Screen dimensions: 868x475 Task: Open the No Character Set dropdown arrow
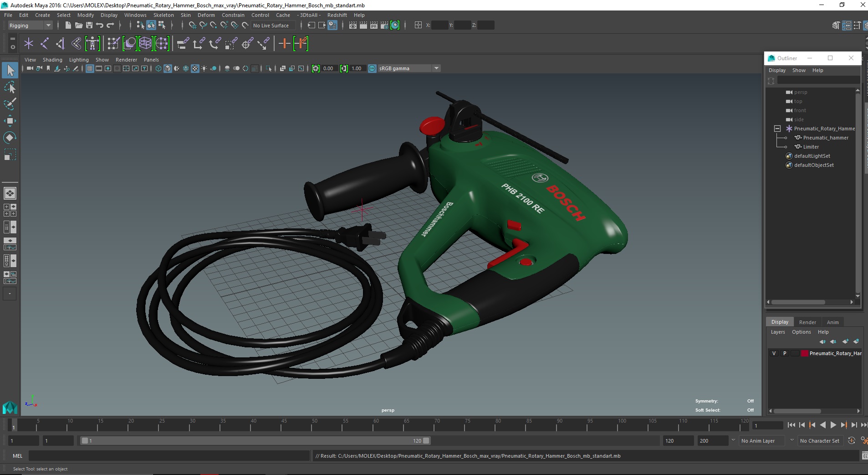[x=792, y=440]
